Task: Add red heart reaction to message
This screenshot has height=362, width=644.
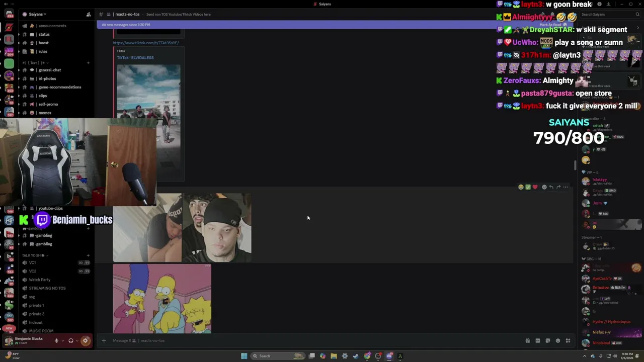Action: click(x=535, y=187)
